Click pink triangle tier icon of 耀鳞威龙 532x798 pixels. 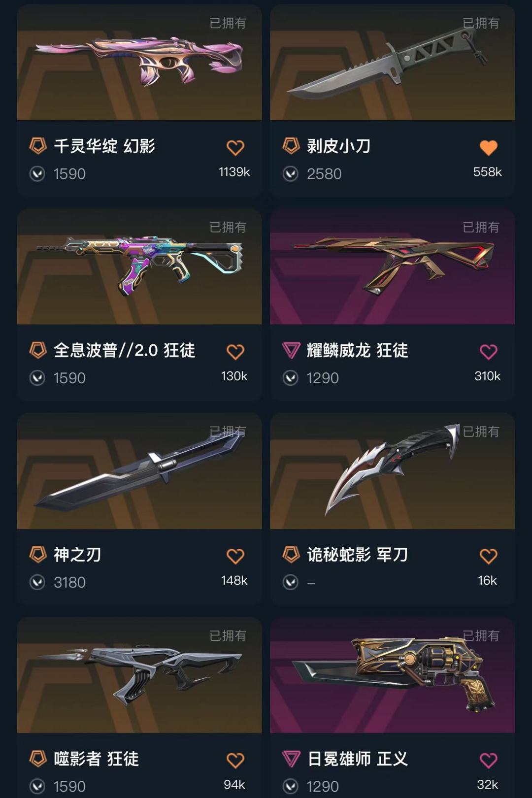pos(291,351)
